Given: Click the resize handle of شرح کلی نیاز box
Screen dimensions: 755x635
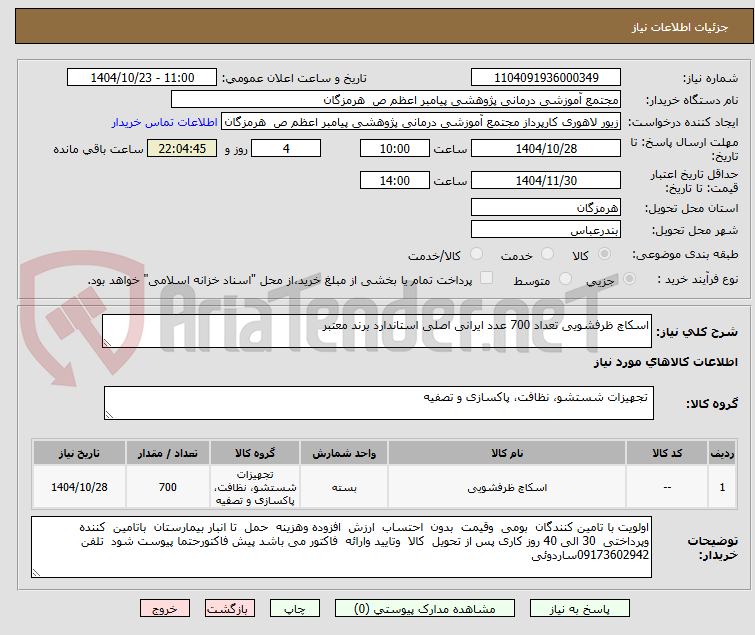Looking at the screenshot, I should [107, 343].
